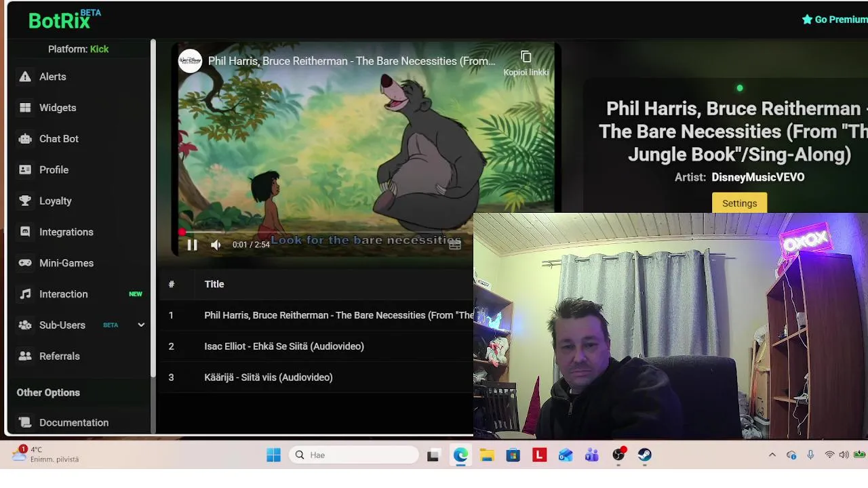
Task: Toggle subtitles on the video player
Action: 455,245
